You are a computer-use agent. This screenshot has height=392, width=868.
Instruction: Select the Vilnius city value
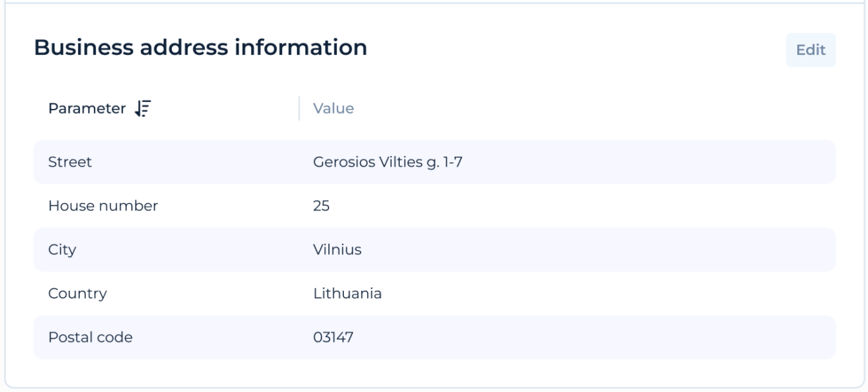point(337,249)
